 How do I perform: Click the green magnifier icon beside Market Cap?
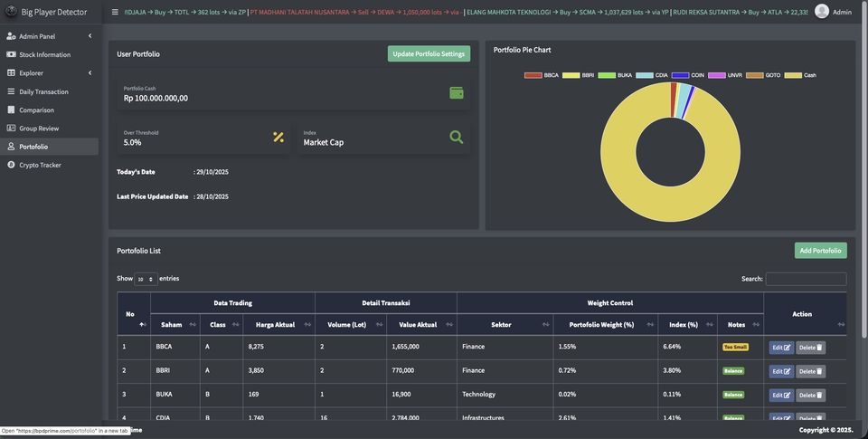(457, 138)
